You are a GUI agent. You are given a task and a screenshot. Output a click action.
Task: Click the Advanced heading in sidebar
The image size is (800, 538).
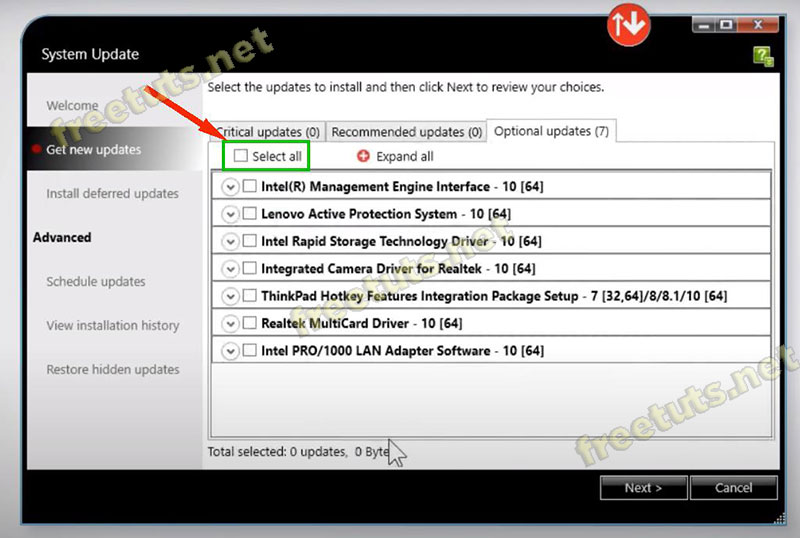[62, 237]
